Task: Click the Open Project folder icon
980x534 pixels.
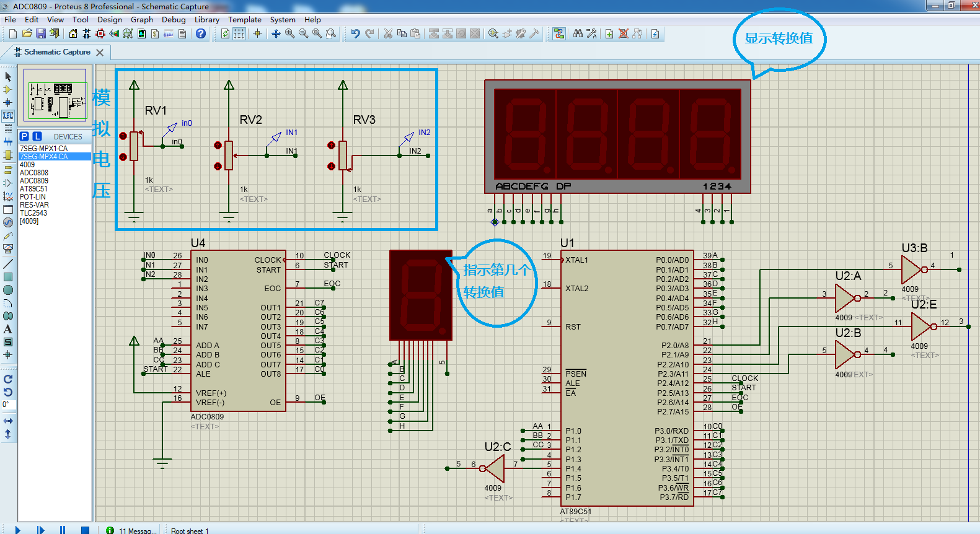Action: click(27, 33)
